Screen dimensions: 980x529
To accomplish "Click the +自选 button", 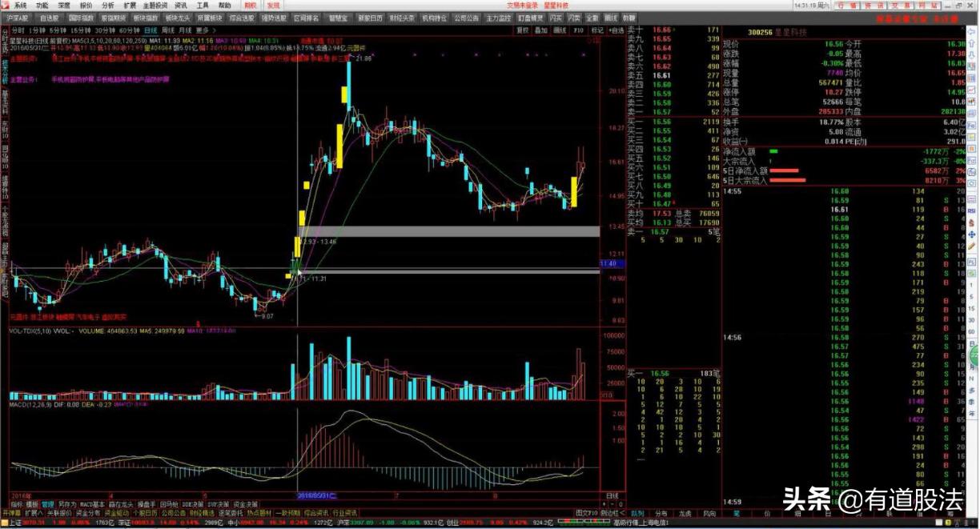I will [616, 30].
